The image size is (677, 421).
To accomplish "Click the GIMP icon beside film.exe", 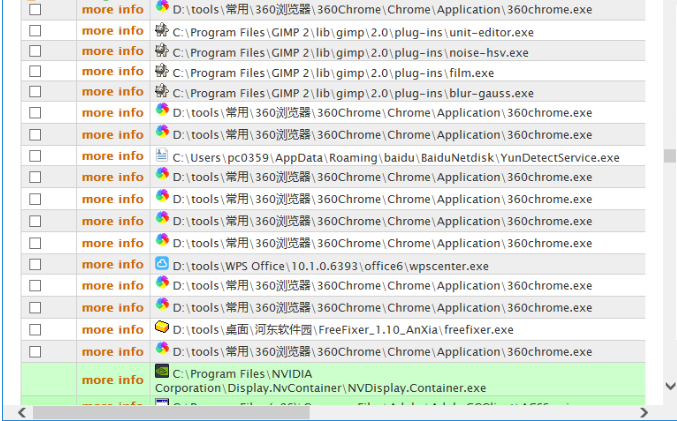I will click(x=162, y=70).
